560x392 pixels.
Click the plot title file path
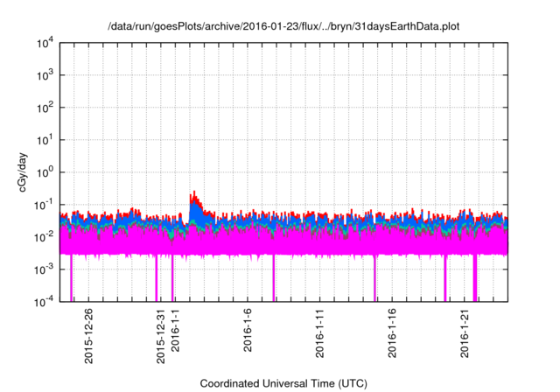[283, 26]
